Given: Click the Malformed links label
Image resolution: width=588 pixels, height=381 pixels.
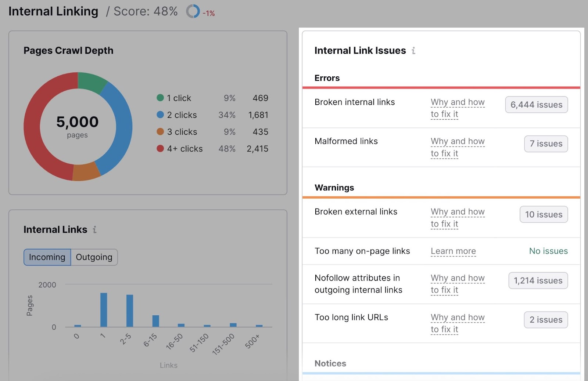Looking at the screenshot, I should [x=346, y=141].
